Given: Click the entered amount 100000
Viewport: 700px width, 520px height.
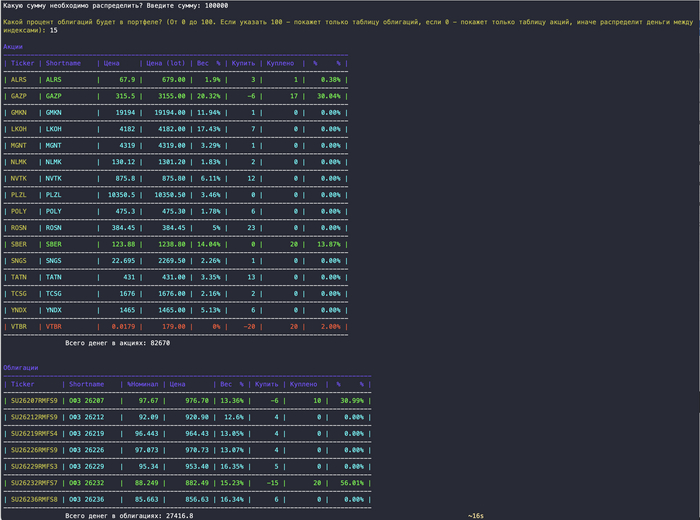Looking at the screenshot, I should click(217, 6).
